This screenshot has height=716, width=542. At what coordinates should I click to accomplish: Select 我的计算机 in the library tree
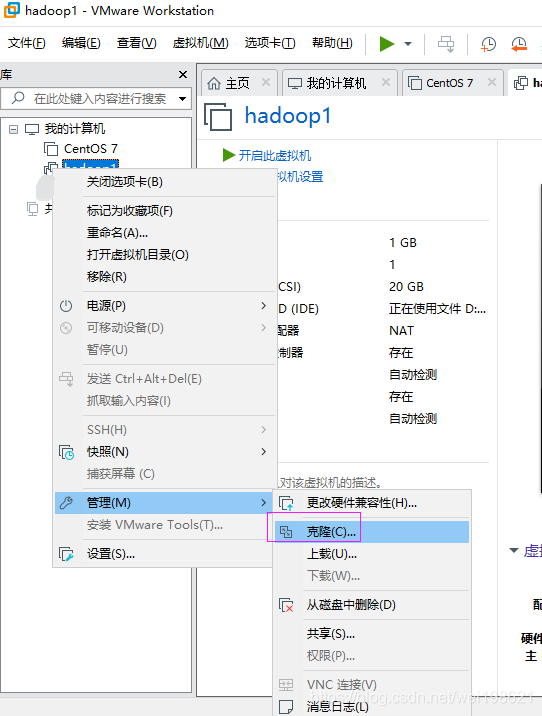pyautogui.click(x=75, y=129)
